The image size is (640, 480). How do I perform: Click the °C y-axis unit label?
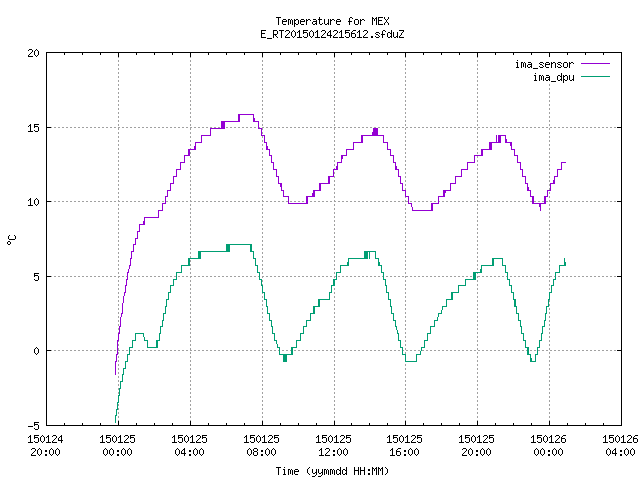tap(11, 240)
